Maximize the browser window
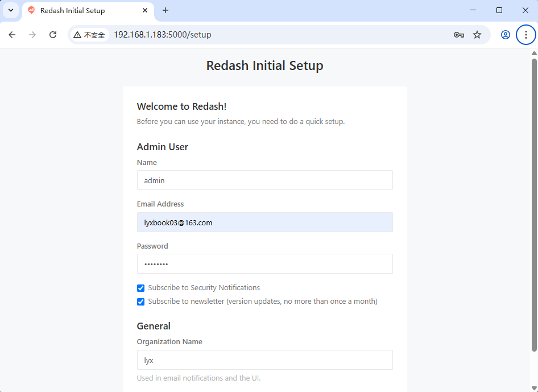538x392 pixels. coord(499,10)
